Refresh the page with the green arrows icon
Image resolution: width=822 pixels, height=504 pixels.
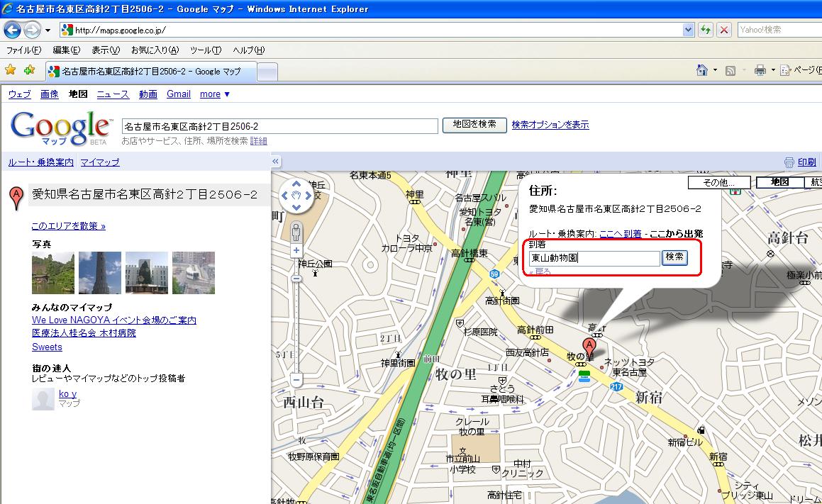pos(706,30)
